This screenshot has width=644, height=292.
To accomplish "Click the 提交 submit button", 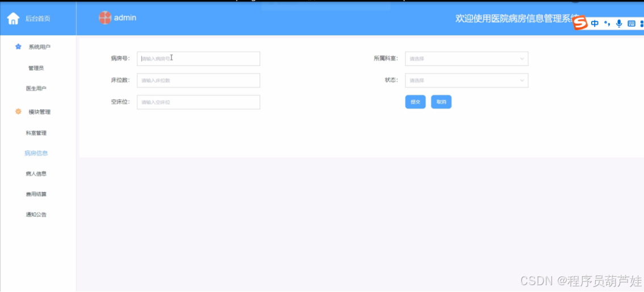I will [415, 102].
